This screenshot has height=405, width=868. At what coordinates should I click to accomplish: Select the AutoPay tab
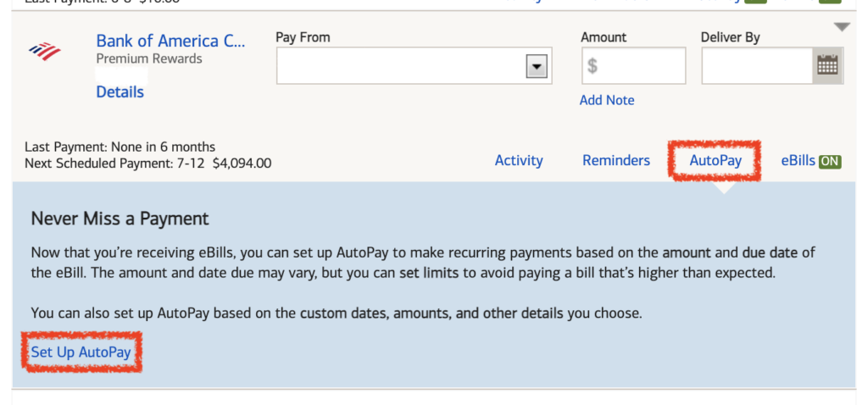point(715,160)
